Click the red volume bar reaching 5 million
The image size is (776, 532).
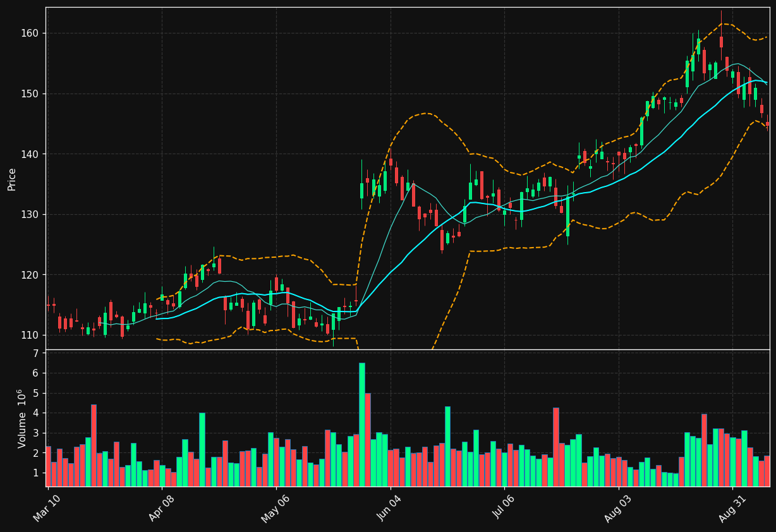[368, 440]
